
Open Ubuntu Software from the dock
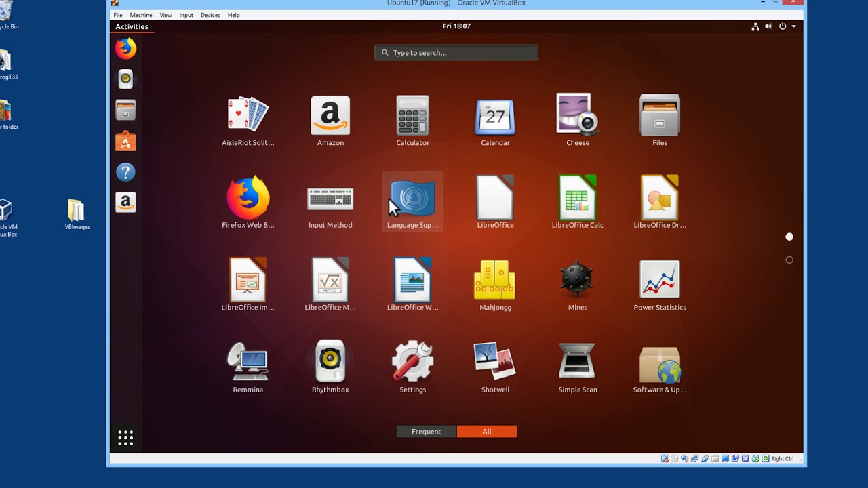pos(125,141)
